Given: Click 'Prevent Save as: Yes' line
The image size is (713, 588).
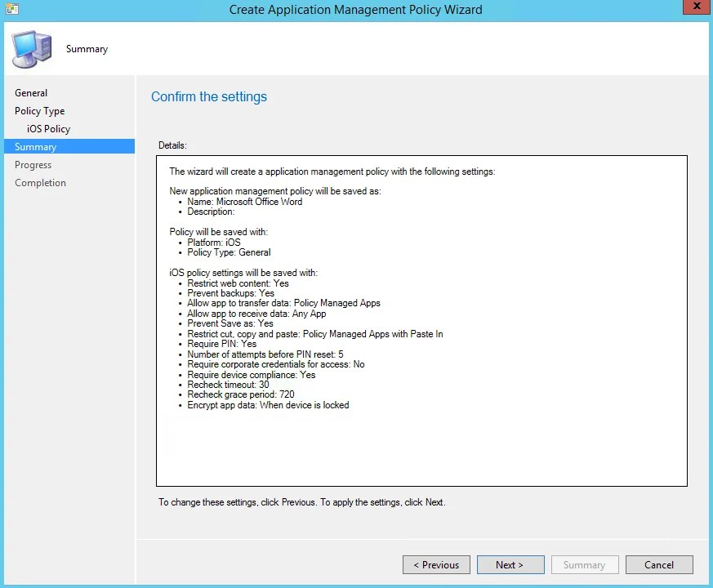Looking at the screenshot, I should click(x=230, y=323).
